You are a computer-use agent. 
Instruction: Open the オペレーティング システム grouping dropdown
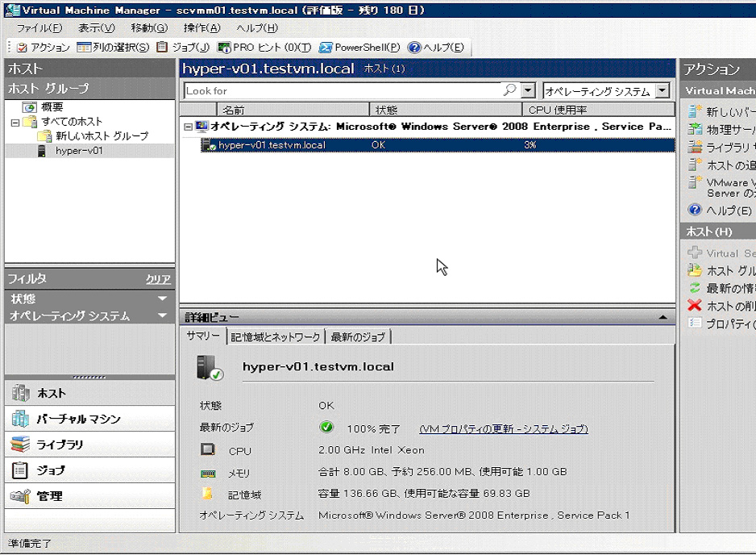pyautogui.click(x=663, y=91)
